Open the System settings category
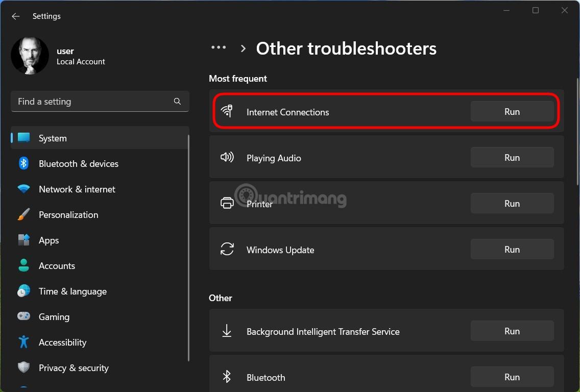This screenshot has height=392, width=580. point(100,138)
